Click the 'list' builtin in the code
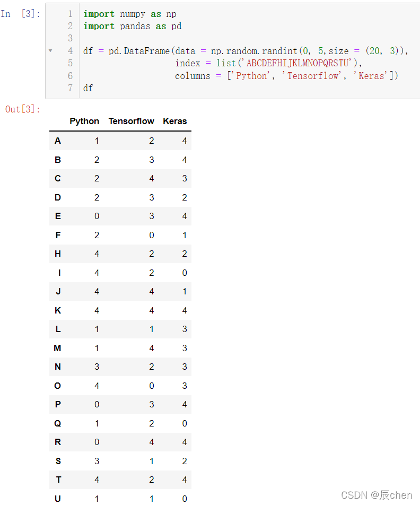 pos(226,63)
